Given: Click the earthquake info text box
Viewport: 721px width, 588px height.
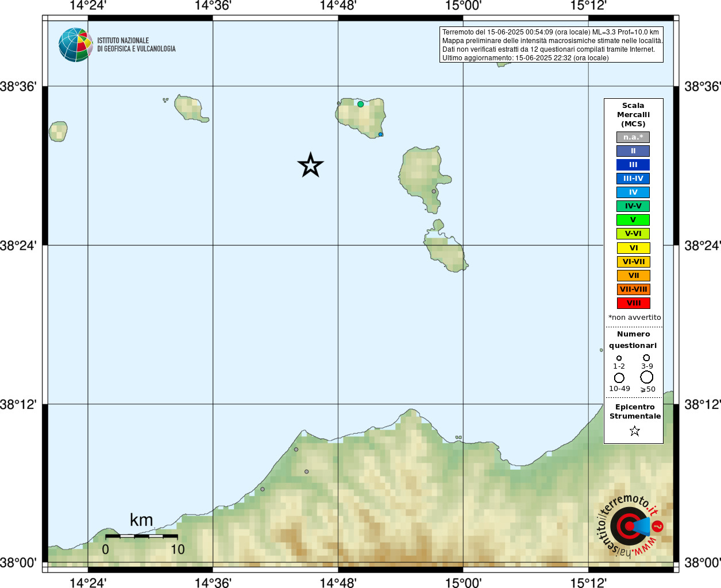Looking at the screenshot, I should click(x=552, y=45).
